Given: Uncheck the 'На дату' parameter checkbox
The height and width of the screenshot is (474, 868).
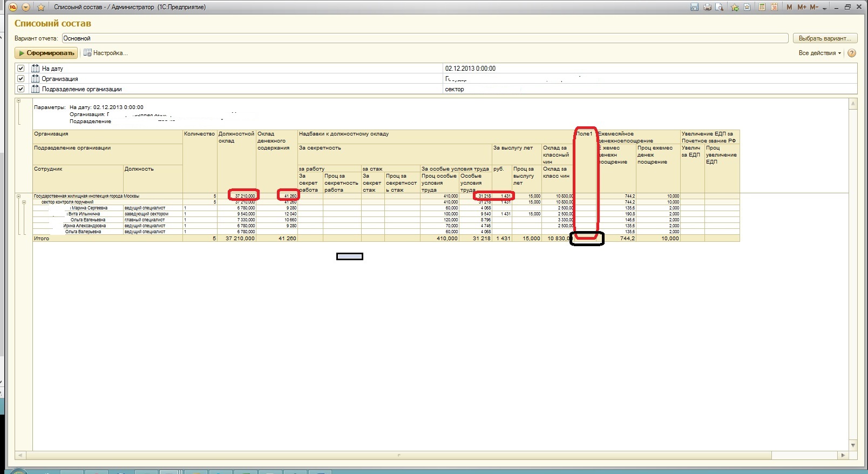Looking at the screenshot, I should tap(21, 69).
